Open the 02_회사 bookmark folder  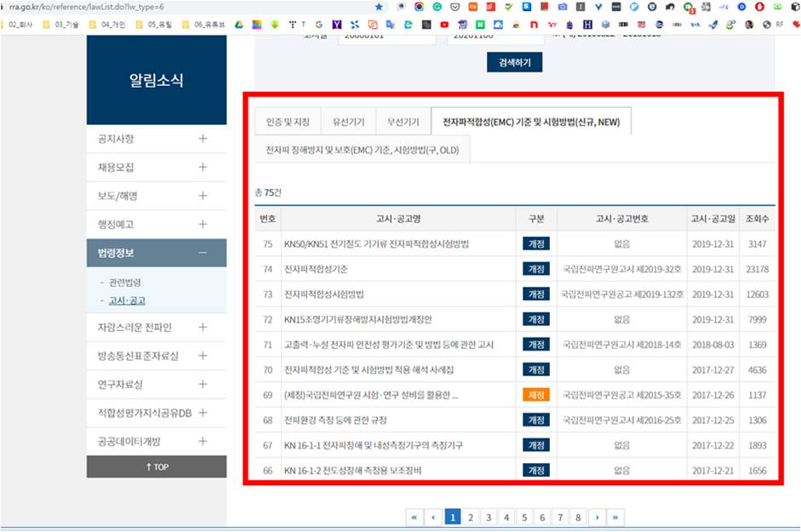pos(16,25)
